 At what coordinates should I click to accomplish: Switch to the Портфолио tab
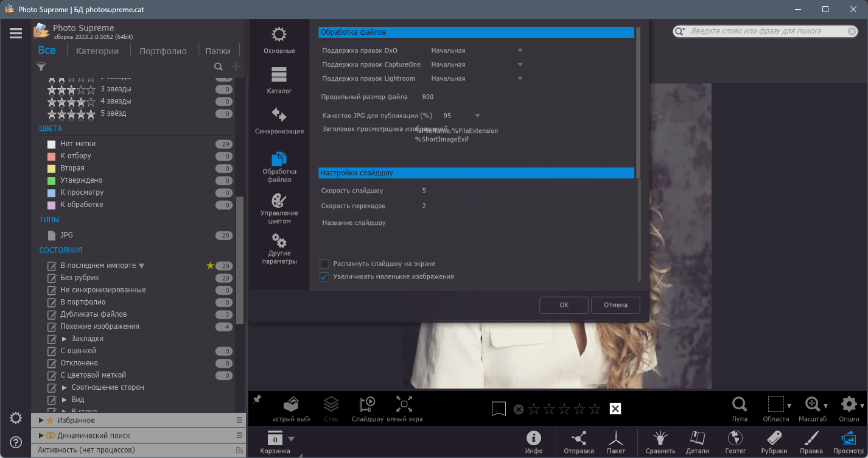point(163,51)
